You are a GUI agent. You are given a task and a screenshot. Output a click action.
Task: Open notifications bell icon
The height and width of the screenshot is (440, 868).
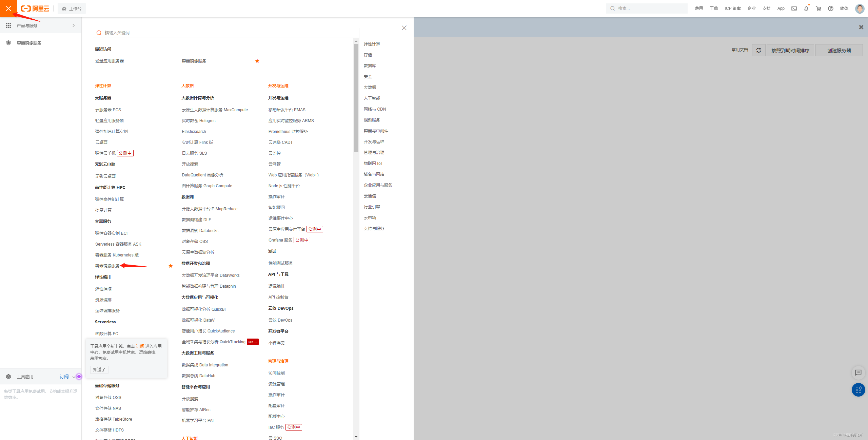point(806,8)
